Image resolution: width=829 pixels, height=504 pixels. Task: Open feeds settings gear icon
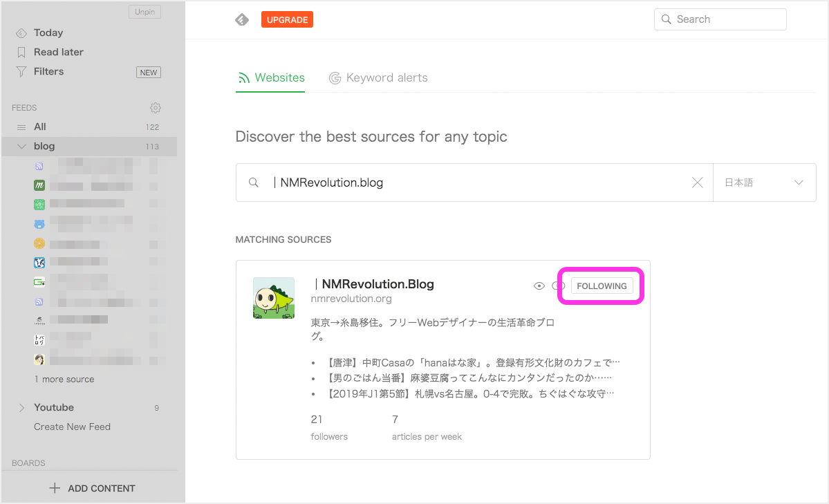155,108
